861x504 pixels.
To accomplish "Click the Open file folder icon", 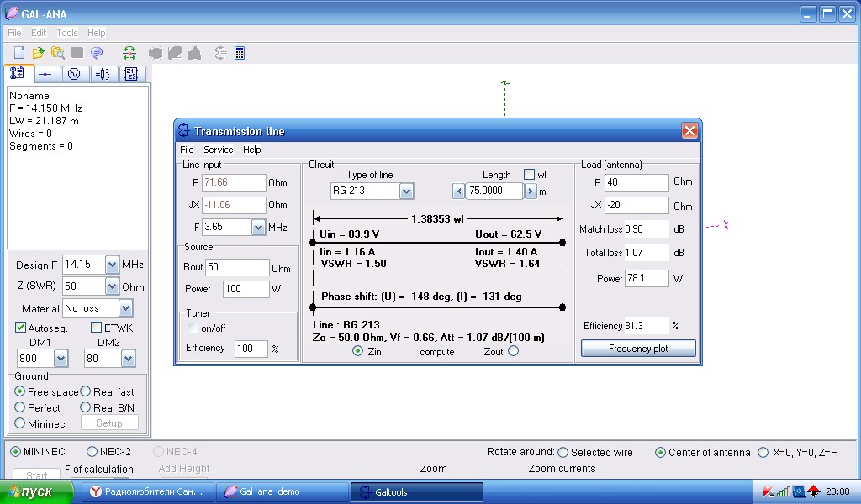I will [x=38, y=53].
